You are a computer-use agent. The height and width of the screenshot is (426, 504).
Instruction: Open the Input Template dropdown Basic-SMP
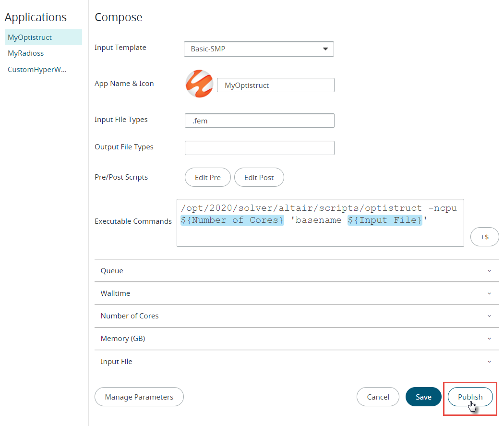point(259,49)
